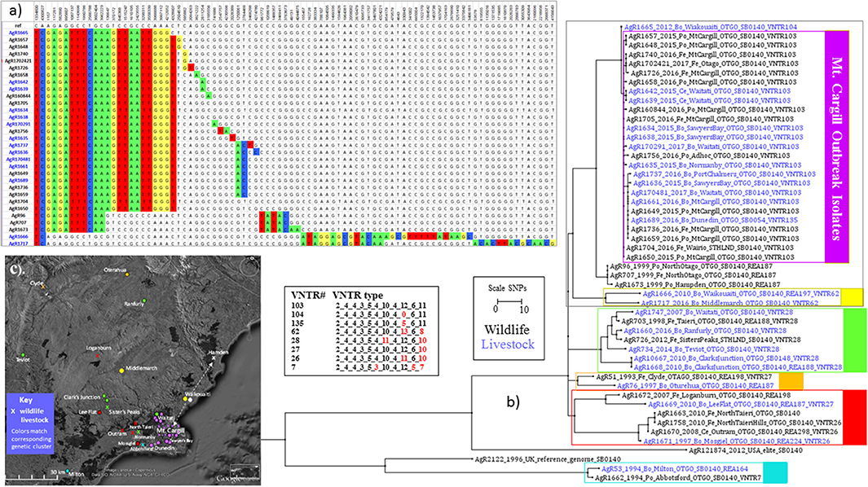Click the magenta Mt. Cargill Outbreak Isolates color block
Screen dimensions: 868x487
[836, 147]
